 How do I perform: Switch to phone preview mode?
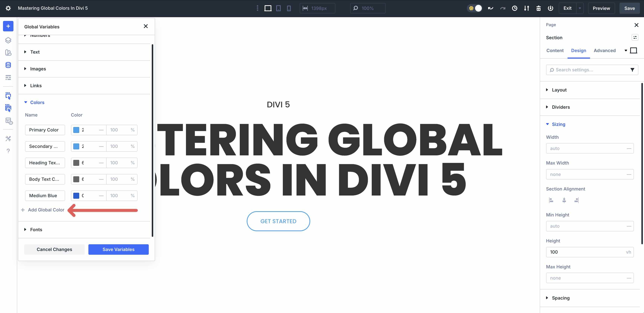tap(289, 8)
